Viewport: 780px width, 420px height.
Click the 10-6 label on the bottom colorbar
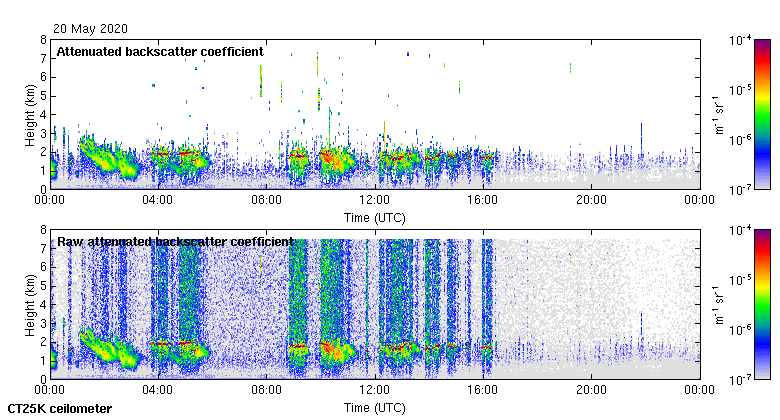click(x=740, y=330)
